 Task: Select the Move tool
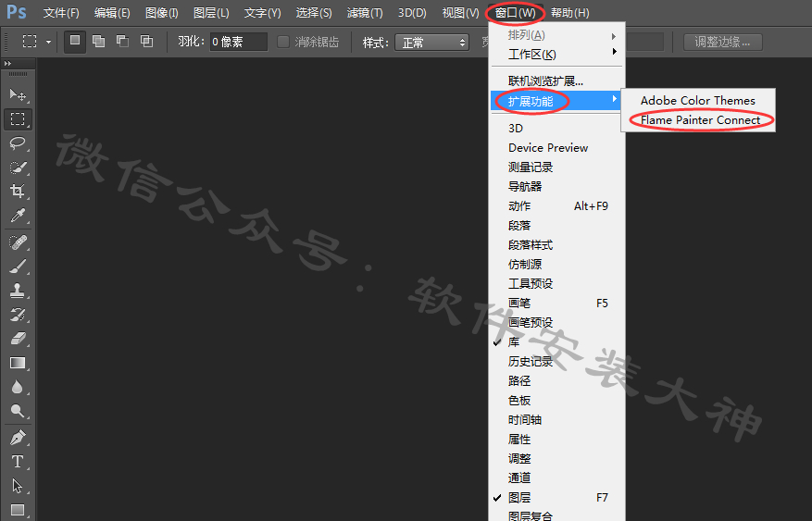[x=18, y=94]
